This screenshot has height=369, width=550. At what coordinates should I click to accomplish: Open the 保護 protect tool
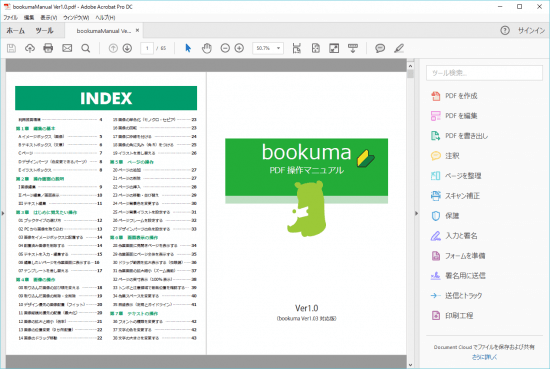[x=445, y=216]
